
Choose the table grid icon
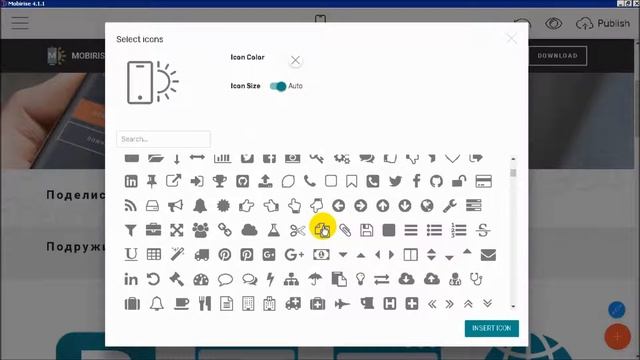pyautogui.click(x=153, y=255)
